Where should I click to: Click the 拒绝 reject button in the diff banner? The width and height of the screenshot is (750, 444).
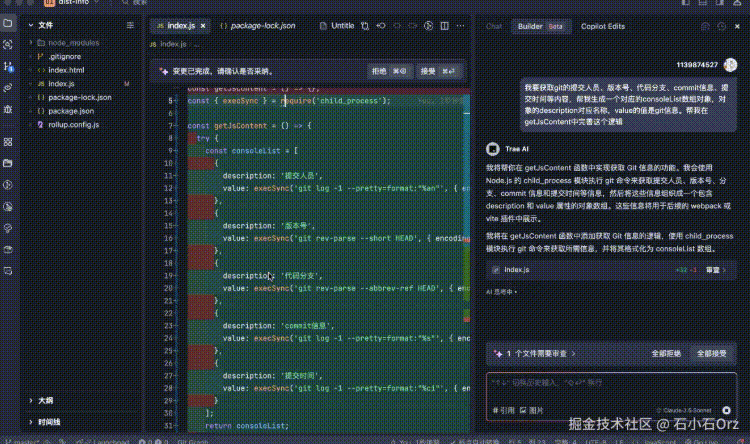click(389, 71)
